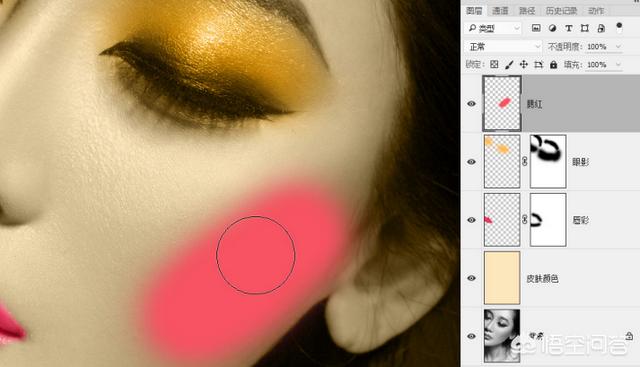Hide the 唇彩 lip color layer
This screenshot has width=640, height=367.
tap(471, 220)
